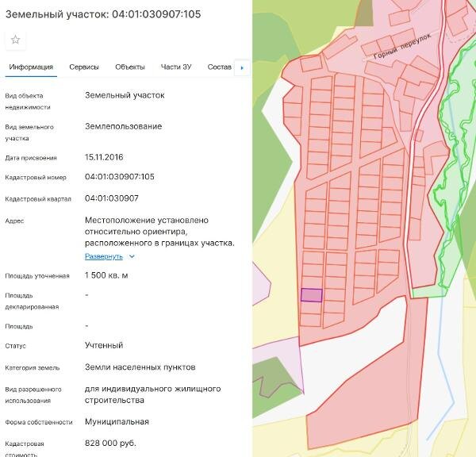Image resolution: width=476 pixels, height=457 pixels.
Task: Click the Кадастровая стоимость label
Action: pyautogui.click(x=25, y=449)
